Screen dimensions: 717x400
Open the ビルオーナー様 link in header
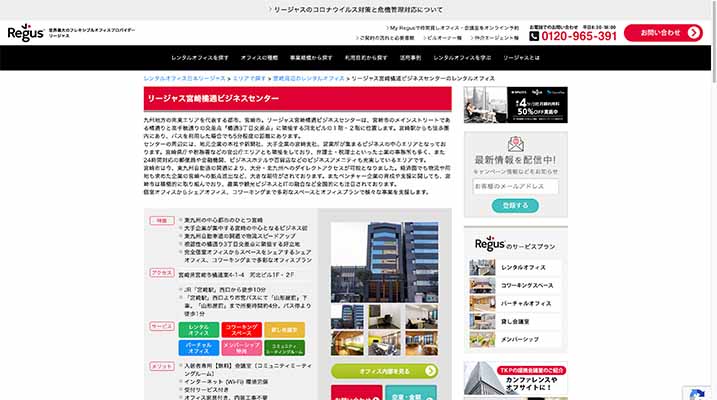[x=442, y=38]
